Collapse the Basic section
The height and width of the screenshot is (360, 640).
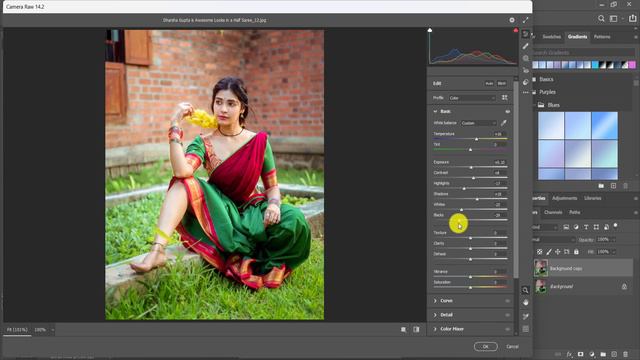435,111
